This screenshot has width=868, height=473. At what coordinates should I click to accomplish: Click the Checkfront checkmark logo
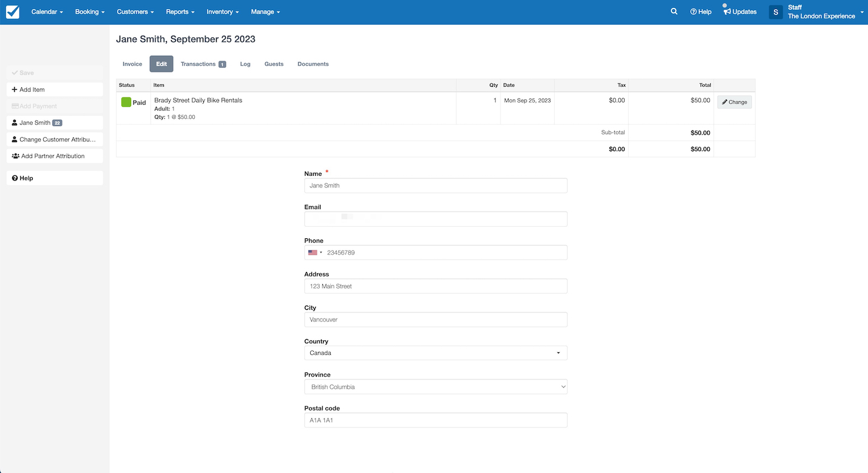[12, 12]
